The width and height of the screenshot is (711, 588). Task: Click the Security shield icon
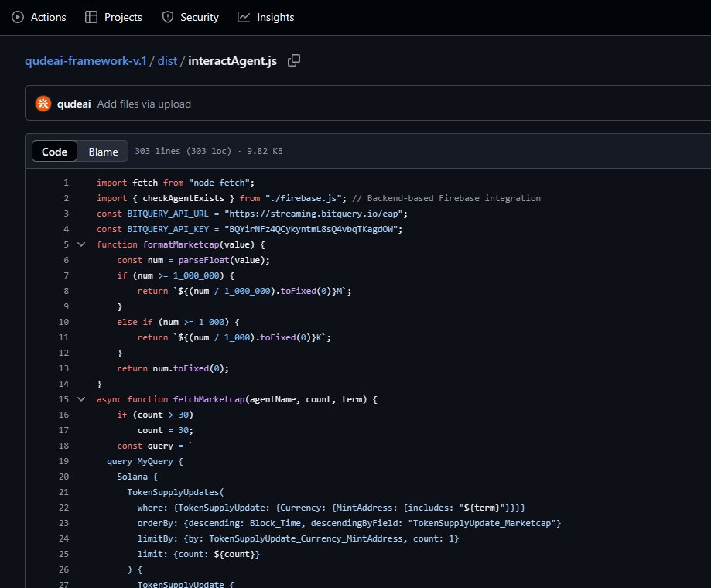click(x=168, y=17)
